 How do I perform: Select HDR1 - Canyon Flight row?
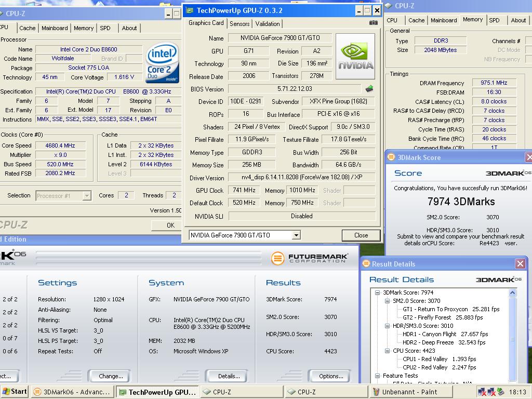click(x=445, y=334)
